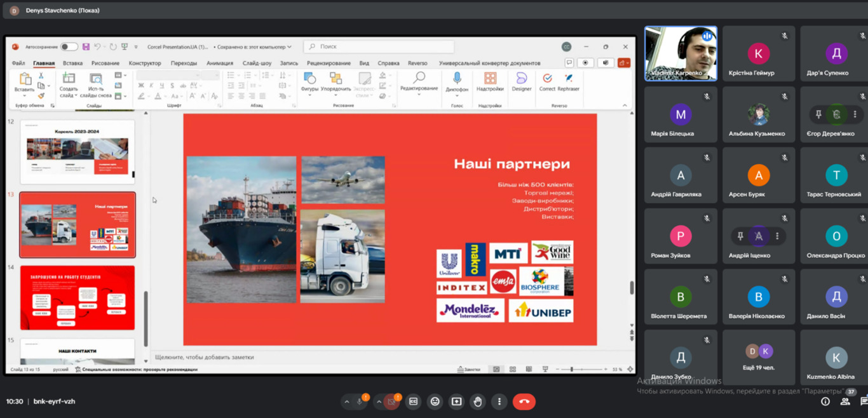868x418 pixels.
Task: Open more options on Андрій Іщенко's tile
Action: [777, 236]
